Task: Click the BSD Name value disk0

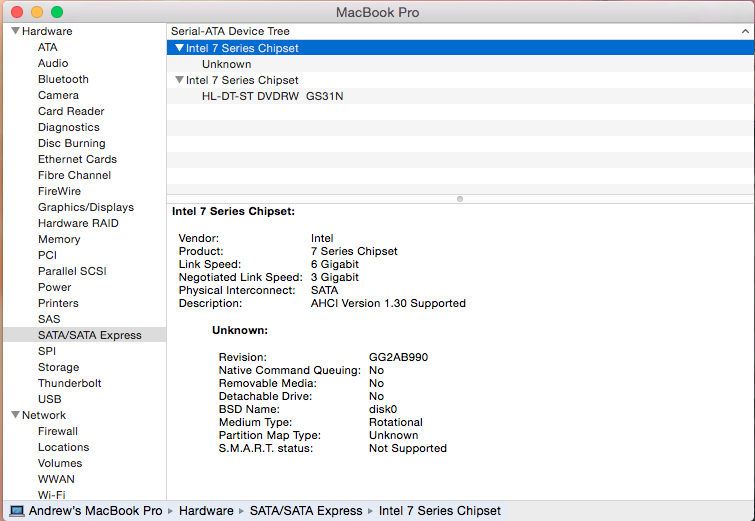Action: [383, 409]
